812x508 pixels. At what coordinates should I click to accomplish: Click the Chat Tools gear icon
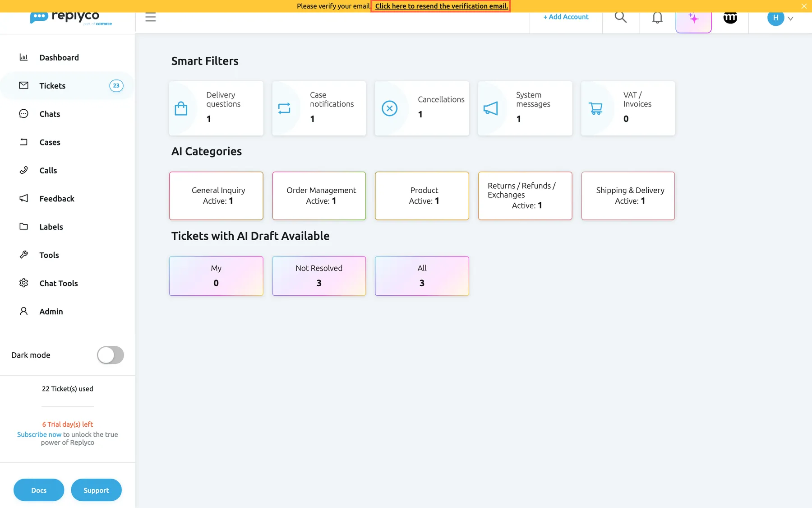pos(23,283)
